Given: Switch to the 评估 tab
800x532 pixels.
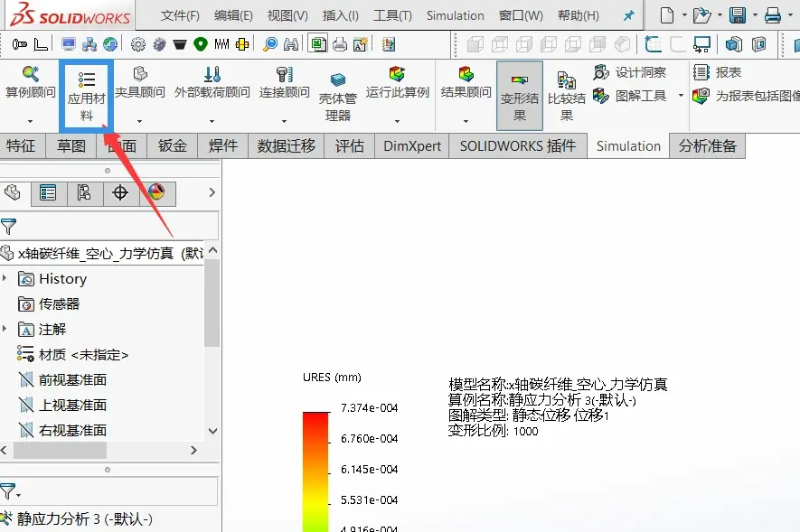Looking at the screenshot, I should [350, 146].
